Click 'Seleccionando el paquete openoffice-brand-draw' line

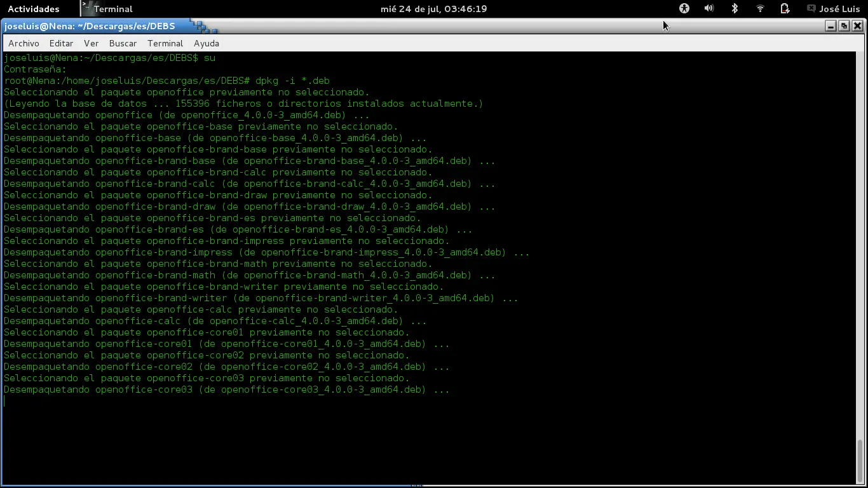click(218, 195)
